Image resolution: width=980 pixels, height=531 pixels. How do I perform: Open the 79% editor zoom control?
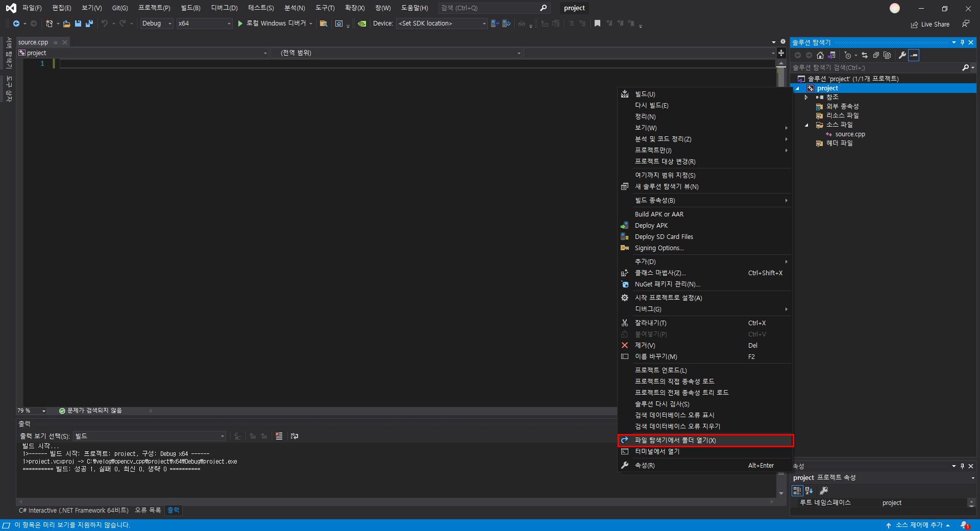(31, 411)
